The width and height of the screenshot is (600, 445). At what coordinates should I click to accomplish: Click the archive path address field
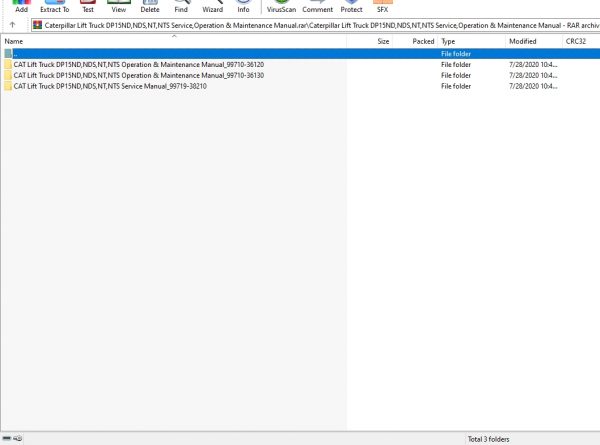coord(316,25)
